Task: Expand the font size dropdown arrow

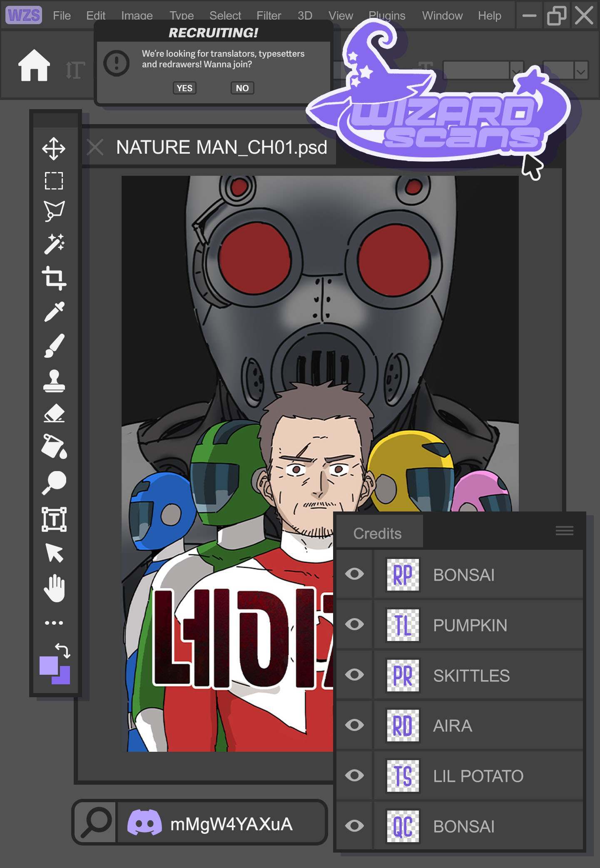Action: point(581,71)
